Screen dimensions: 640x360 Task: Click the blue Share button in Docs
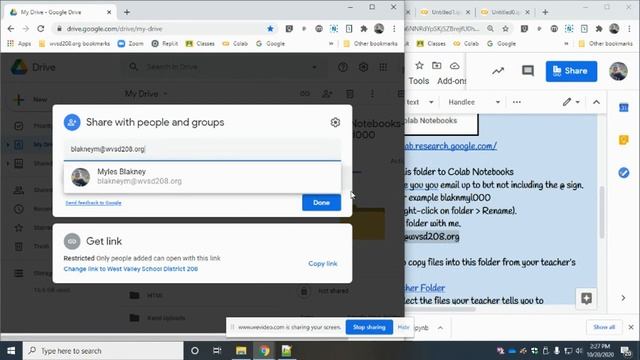[571, 71]
